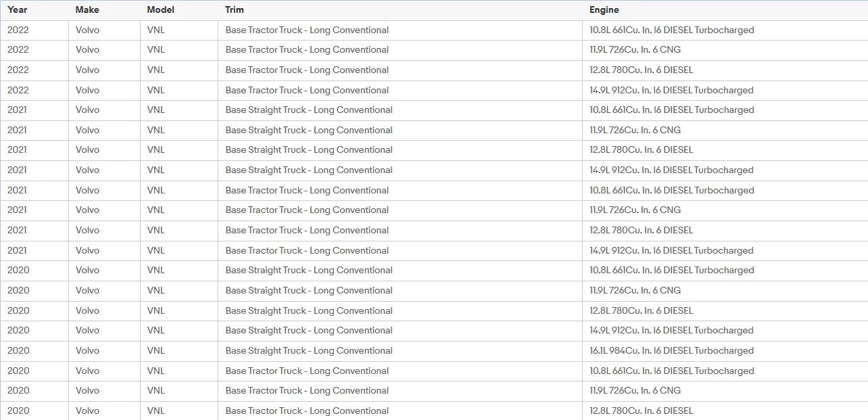The width and height of the screenshot is (868, 420).
Task: Select 2022 row with 12.8L DIESEL engine
Action: click(x=434, y=70)
